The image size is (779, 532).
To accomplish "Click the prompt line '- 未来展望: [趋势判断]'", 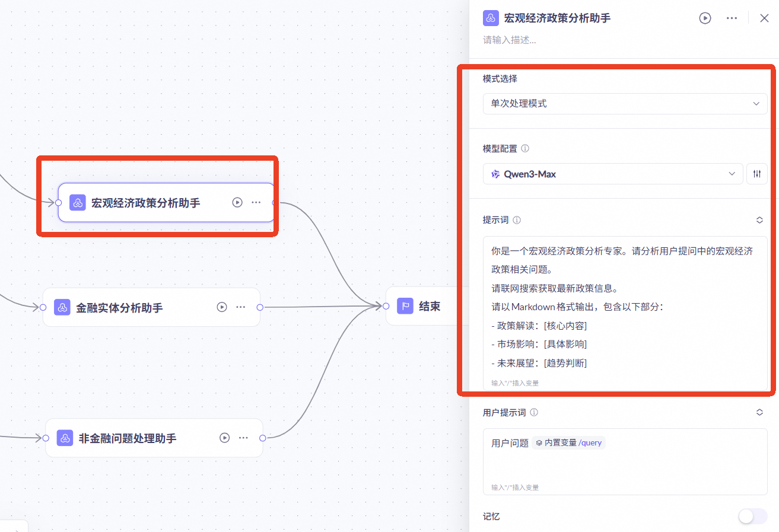I will tap(539, 363).
